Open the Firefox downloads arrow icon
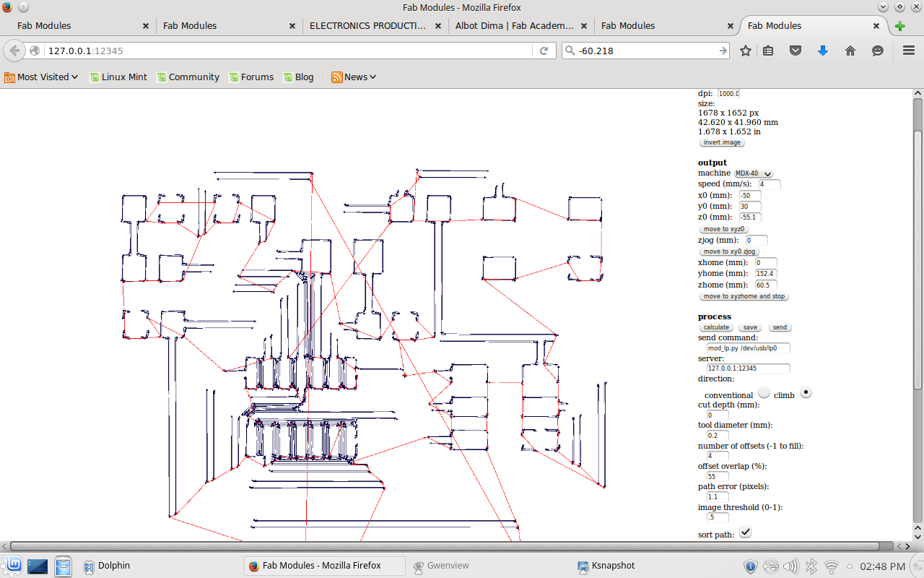924x578 pixels. (x=822, y=51)
